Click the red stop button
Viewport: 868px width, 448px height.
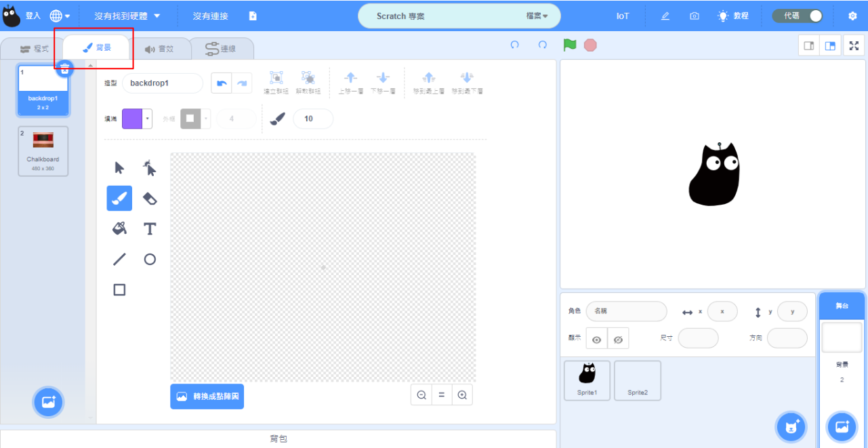point(590,45)
